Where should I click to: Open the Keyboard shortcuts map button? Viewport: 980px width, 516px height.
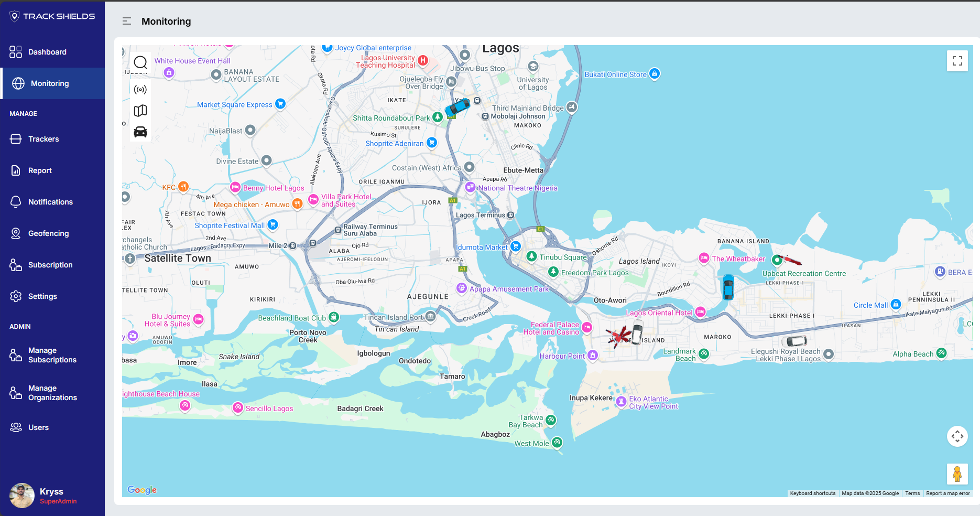click(812, 493)
